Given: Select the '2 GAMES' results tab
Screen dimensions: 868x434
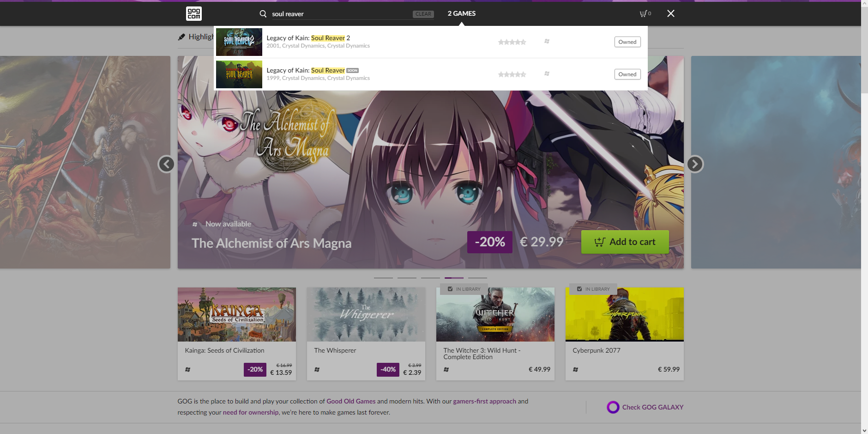Looking at the screenshot, I should (x=462, y=13).
